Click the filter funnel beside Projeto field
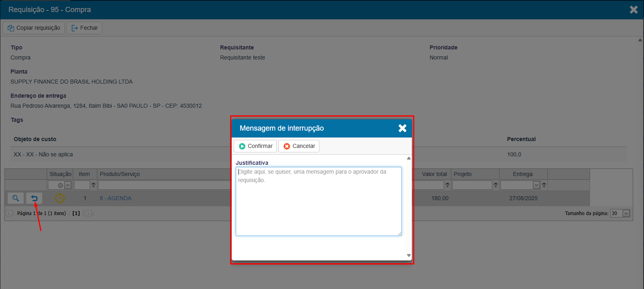The width and height of the screenshot is (644, 289). [x=496, y=185]
